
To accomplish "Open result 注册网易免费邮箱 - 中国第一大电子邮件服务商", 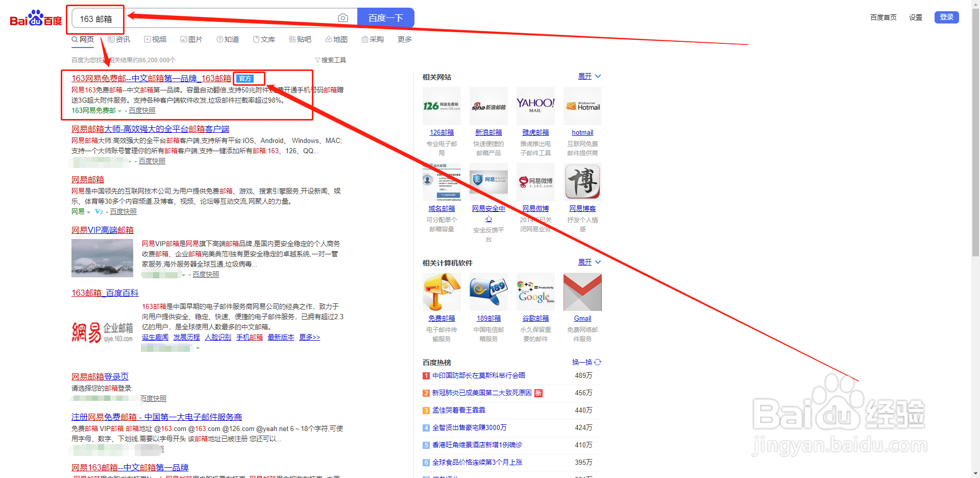I will (157, 417).
